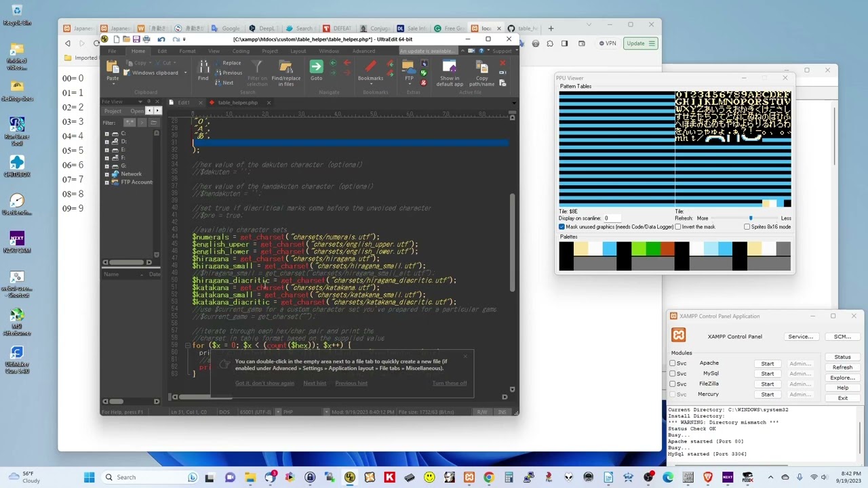Click the Display on scanline field
This screenshot has width=868, height=488.
coord(612,218)
